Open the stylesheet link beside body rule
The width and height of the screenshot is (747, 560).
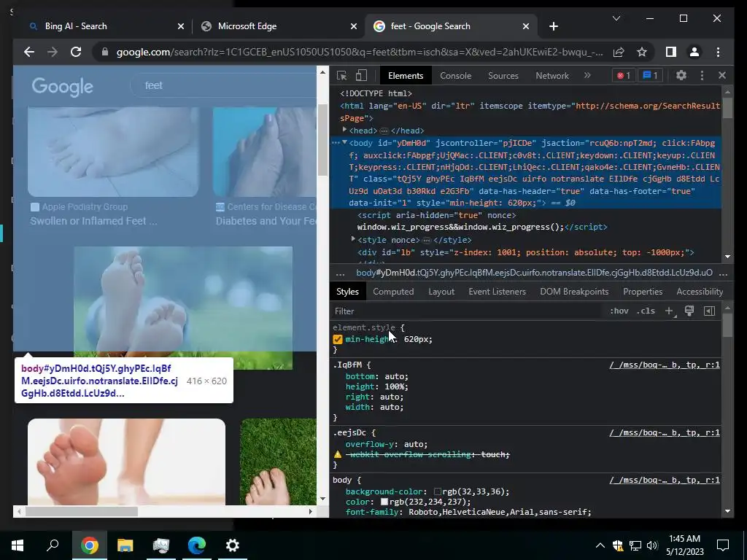tap(664, 480)
